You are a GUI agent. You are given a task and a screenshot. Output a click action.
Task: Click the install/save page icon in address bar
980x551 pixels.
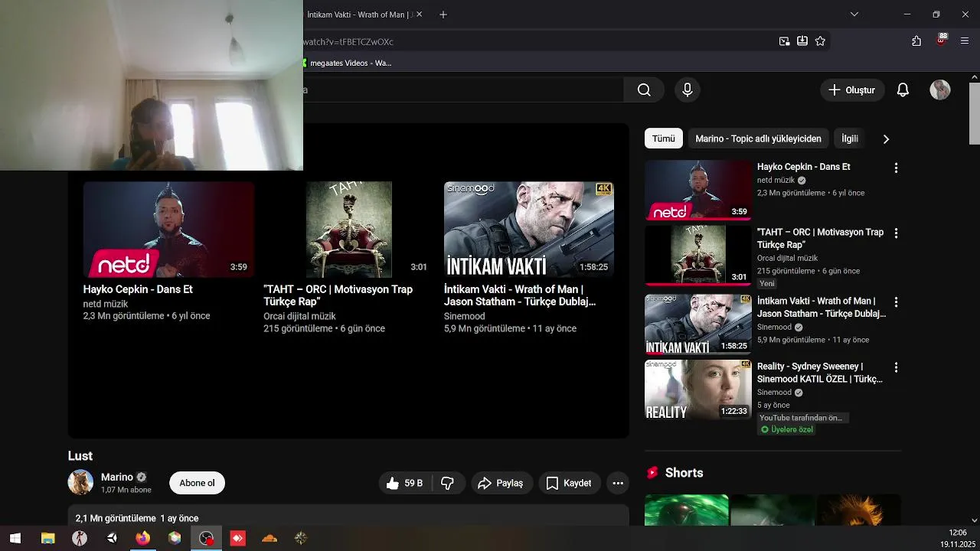802,41
